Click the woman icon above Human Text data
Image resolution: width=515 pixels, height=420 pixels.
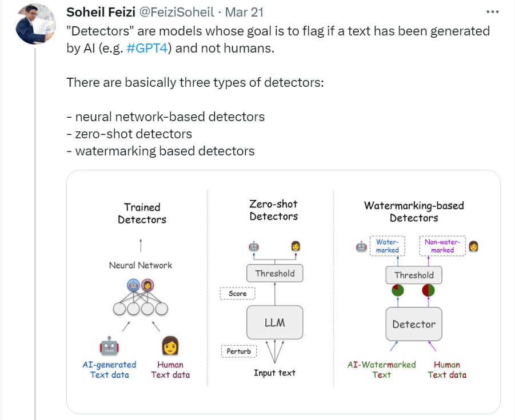pyautogui.click(x=170, y=346)
